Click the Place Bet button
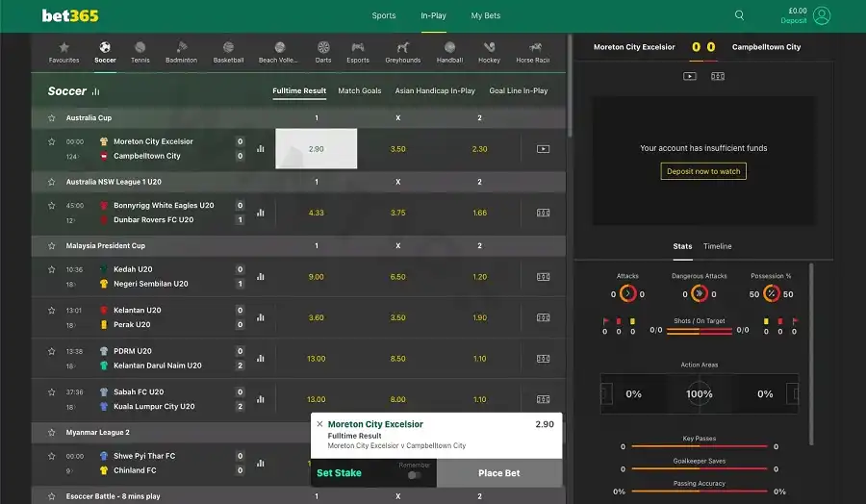 498,473
